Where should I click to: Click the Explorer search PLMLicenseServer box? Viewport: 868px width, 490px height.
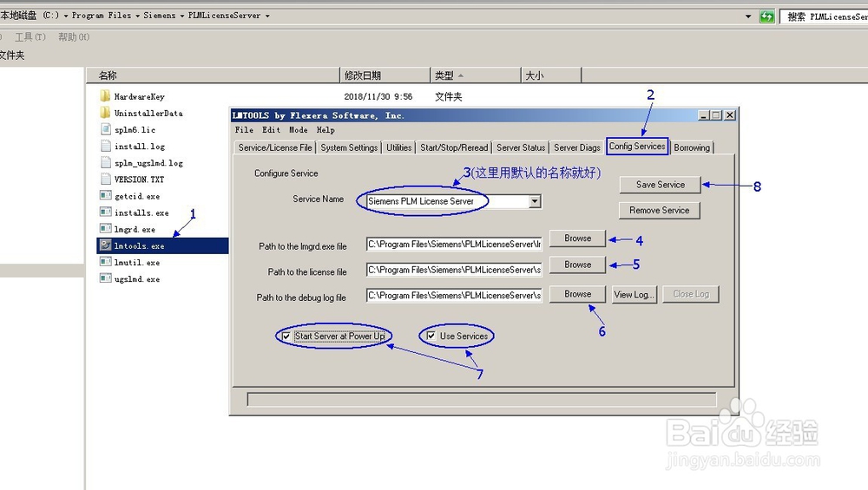[x=825, y=16]
